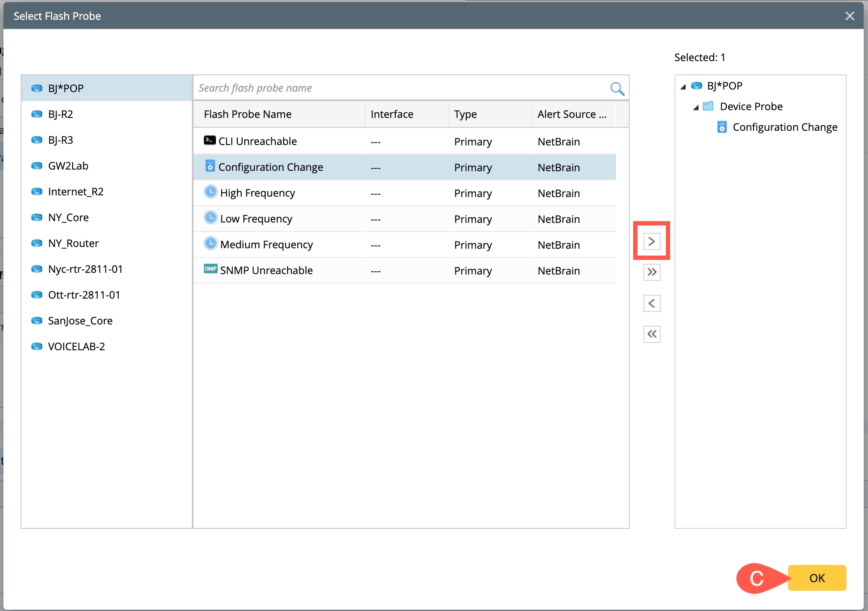
Task: Click the add-selected right arrow button
Action: coord(652,241)
